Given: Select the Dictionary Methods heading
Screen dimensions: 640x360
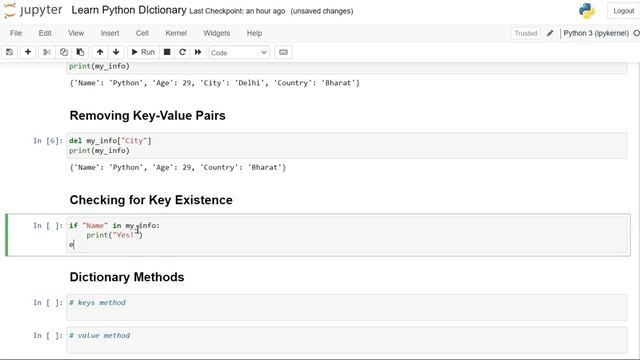Looking at the screenshot, I should point(127,277).
